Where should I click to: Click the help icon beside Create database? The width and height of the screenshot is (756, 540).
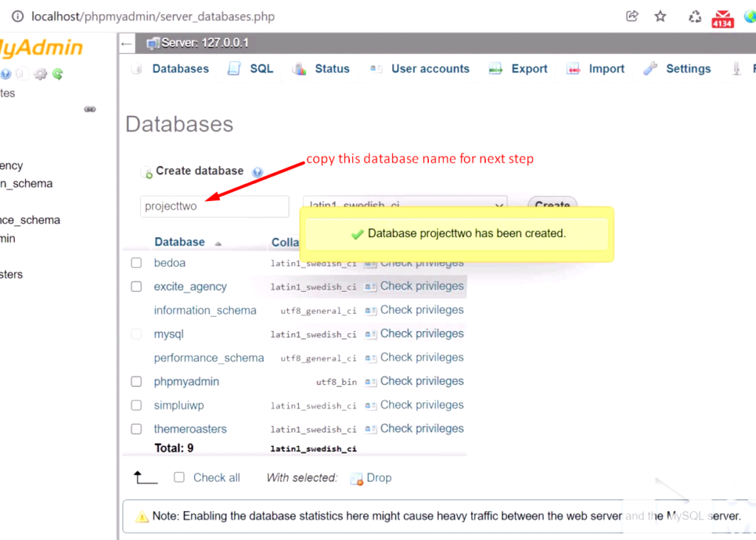(x=257, y=172)
